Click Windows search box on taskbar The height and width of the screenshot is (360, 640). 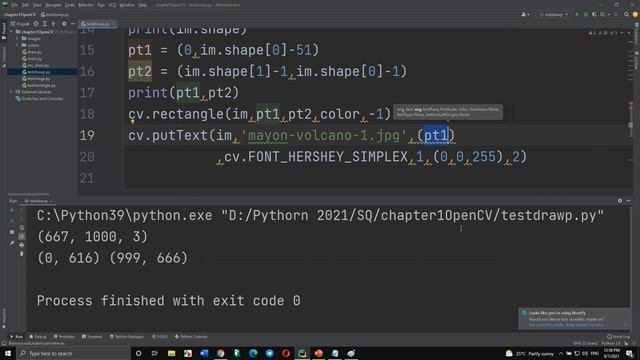(x=73, y=353)
